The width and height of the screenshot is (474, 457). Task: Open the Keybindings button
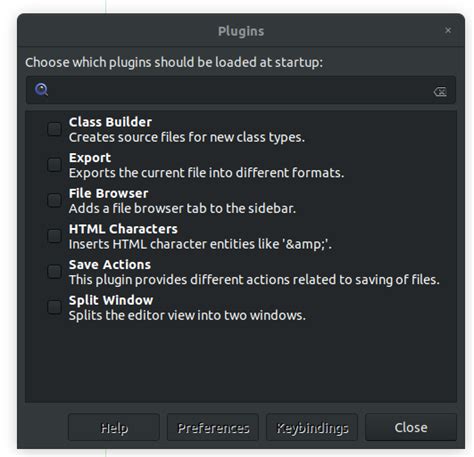[x=312, y=428]
